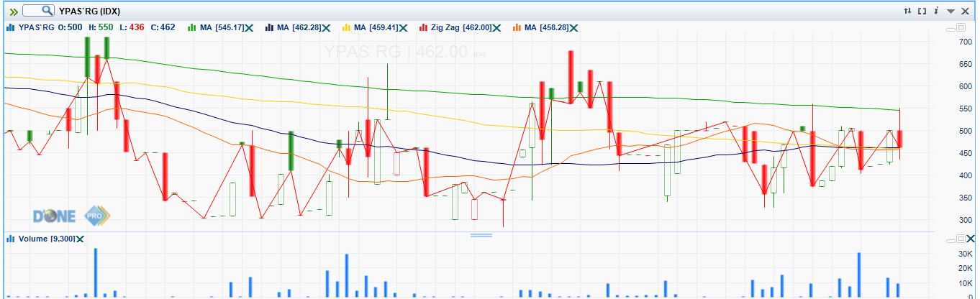The width and height of the screenshot is (980, 299).
Task: Click the yellow MA [459.41] chart icon
Action: pyautogui.click(x=345, y=27)
